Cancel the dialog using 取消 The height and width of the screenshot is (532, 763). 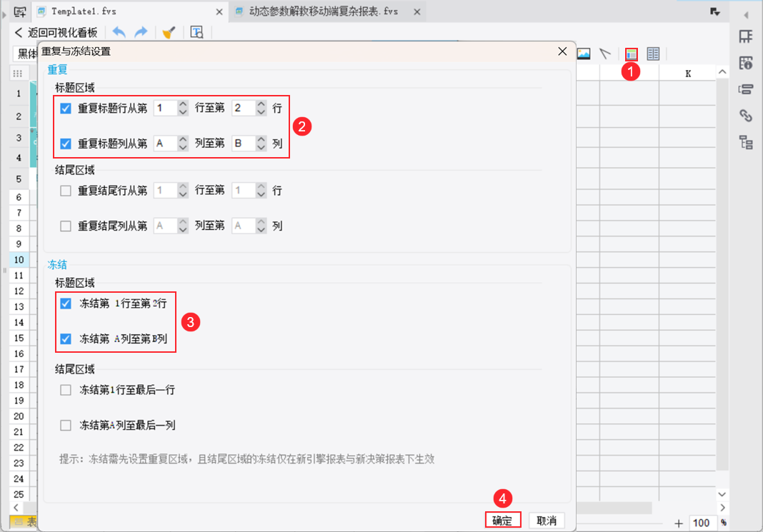pyautogui.click(x=547, y=520)
